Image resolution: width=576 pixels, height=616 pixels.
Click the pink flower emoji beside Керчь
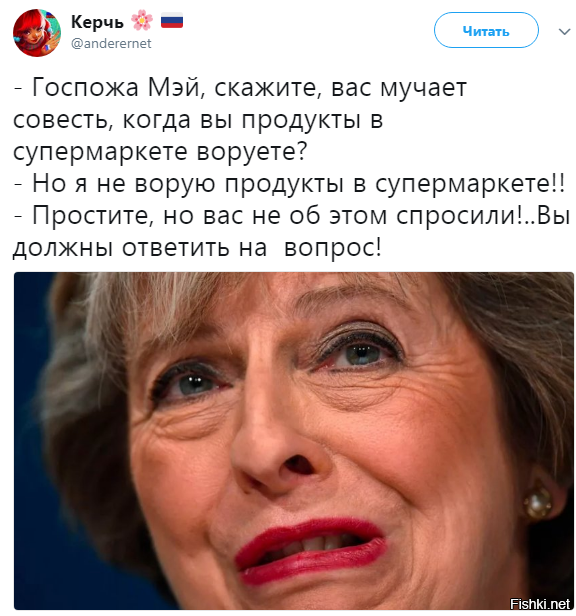tap(142, 20)
